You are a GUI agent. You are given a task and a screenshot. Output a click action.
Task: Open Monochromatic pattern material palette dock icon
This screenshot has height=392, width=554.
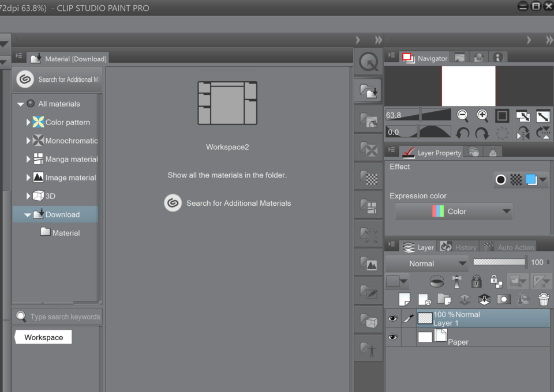click(x=369, y=149)
